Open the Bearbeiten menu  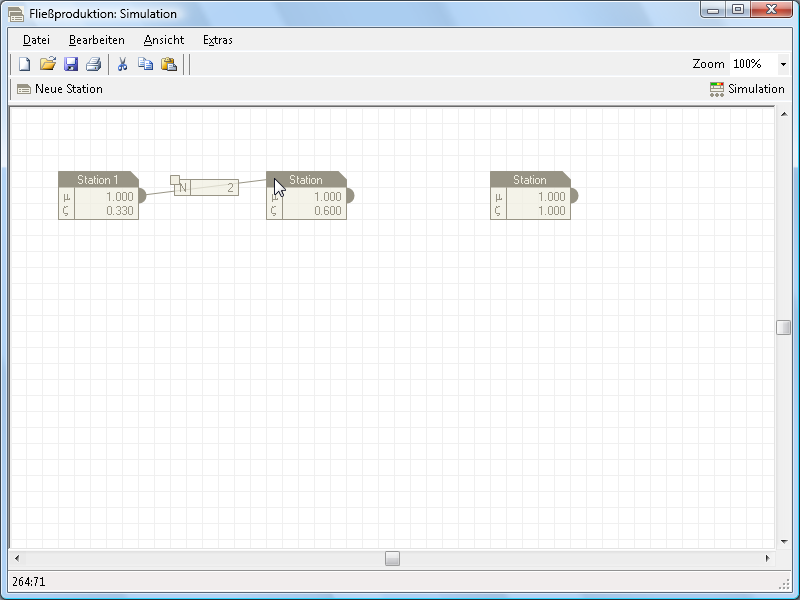point(97,40)
